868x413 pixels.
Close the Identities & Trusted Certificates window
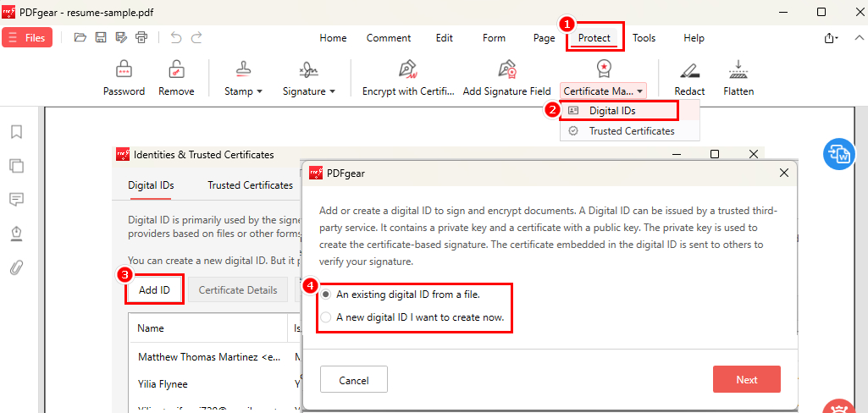tap(753, 154)
